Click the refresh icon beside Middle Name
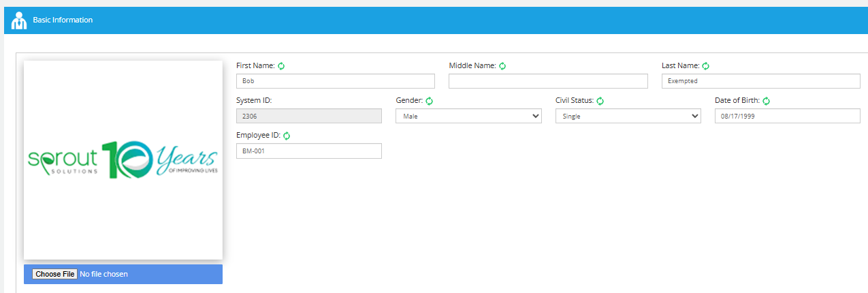Viewport: 868px width, 293px height. (502, 66)
